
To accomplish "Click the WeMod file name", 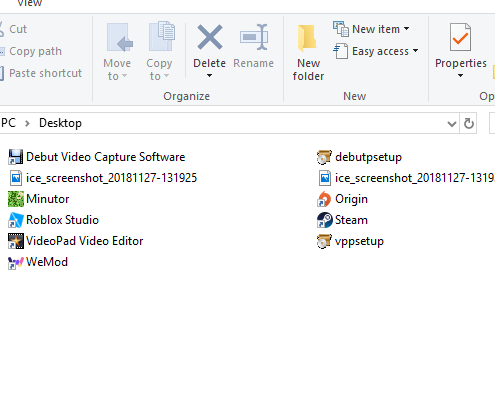I will coord(47,262).
